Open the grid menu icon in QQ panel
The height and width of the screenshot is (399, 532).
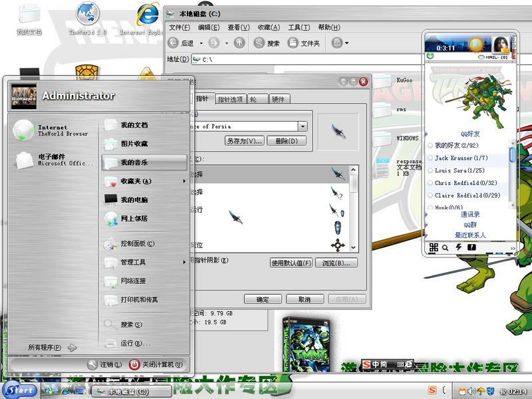[x=434, y=247]
